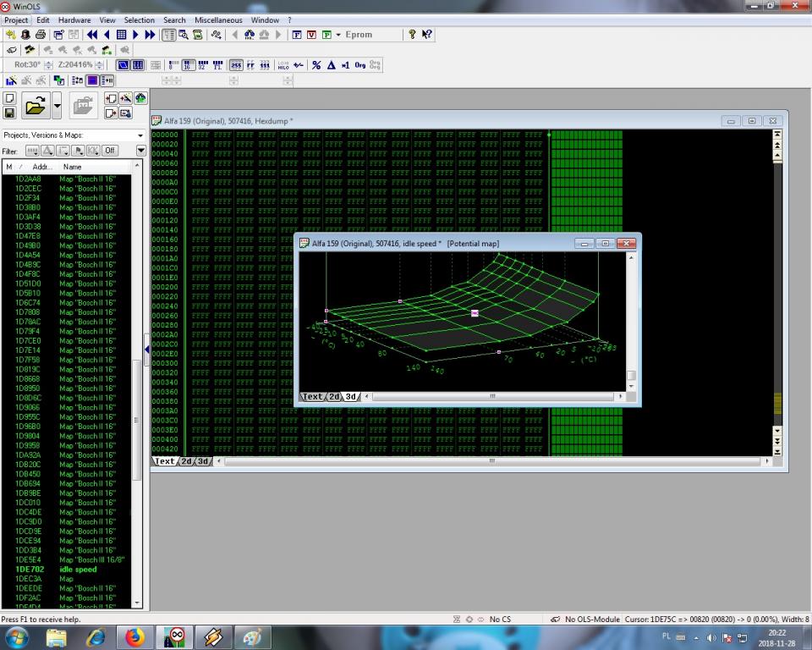Viewport: 812px width, 650px height.
Task: Open the KK filter dropdown button
Action: (93, 151)
